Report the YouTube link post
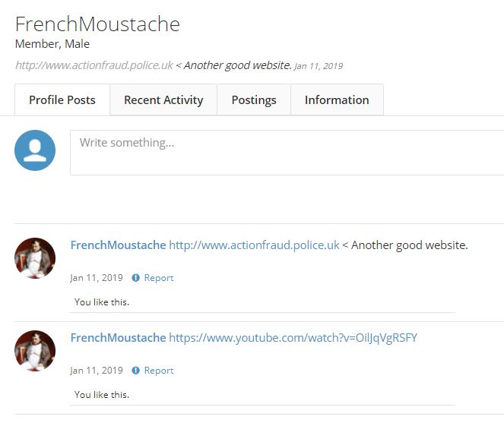Image resolution: width=504 pixels, height=442 pixels. click(x=159, y=371)
